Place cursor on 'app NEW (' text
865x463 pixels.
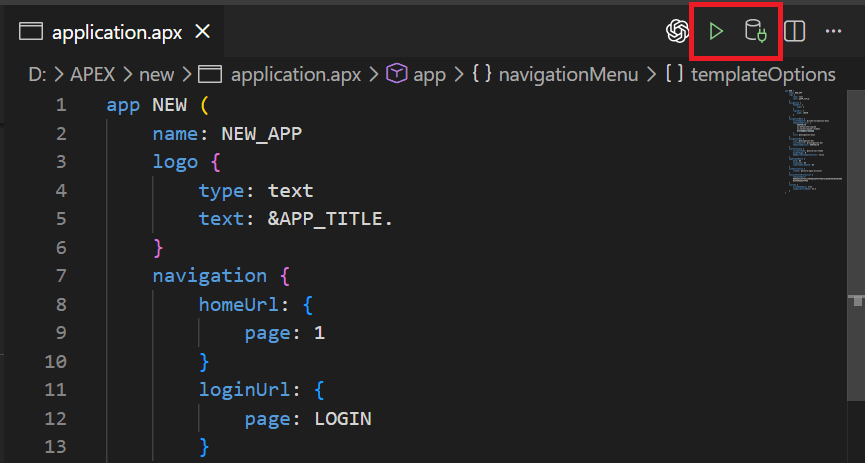(158, 105)
